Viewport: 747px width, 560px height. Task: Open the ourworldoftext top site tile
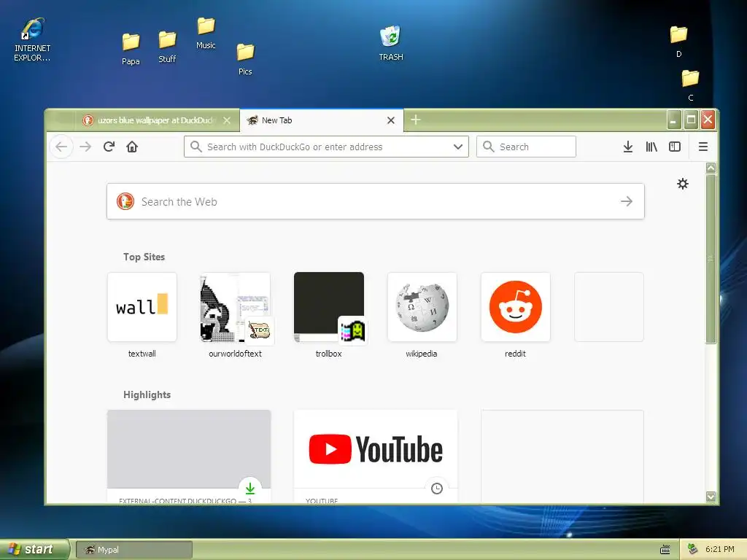click(236, 315)
